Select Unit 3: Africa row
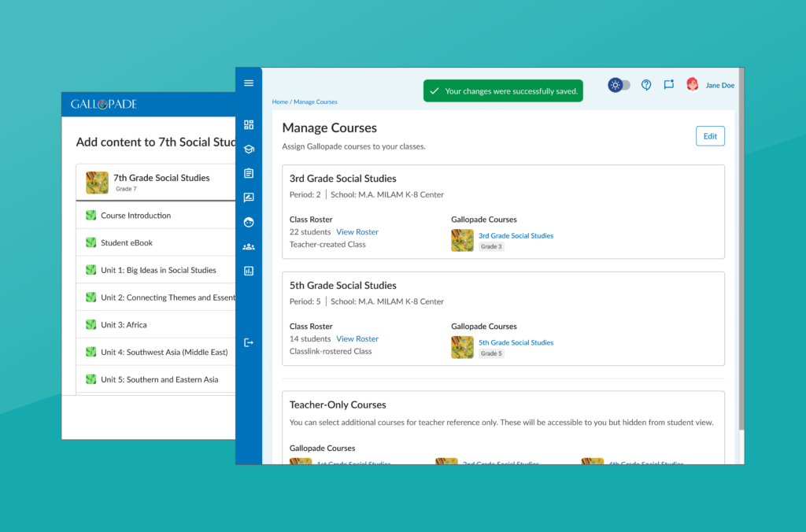The image size is (806, 532). click(156, 325)
